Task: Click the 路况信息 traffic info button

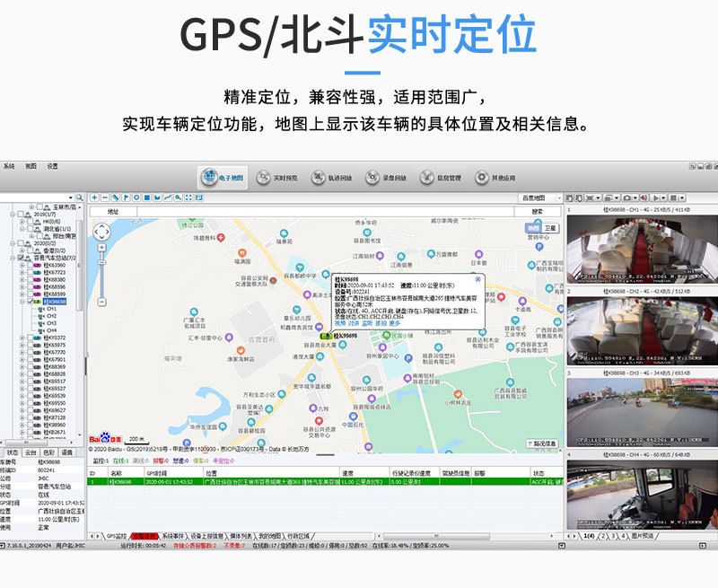Action: (x=542, y=443)
